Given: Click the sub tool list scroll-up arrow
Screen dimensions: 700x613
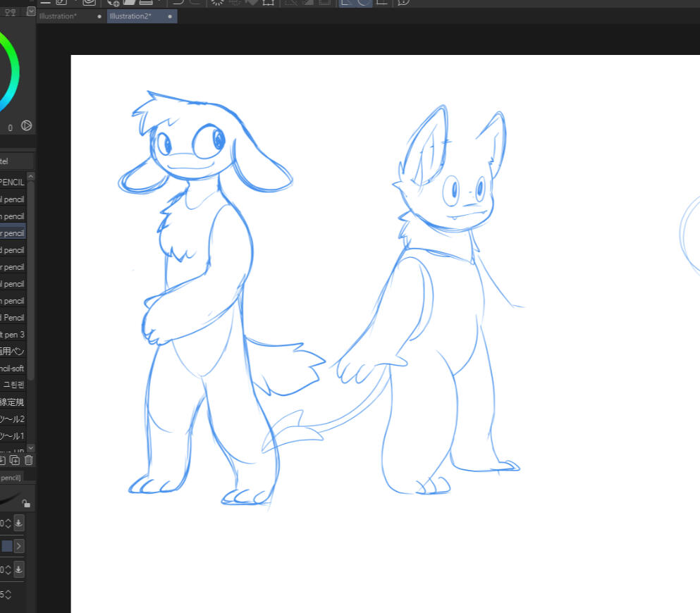Looking at the screenshot, I should tap(30, 177).
